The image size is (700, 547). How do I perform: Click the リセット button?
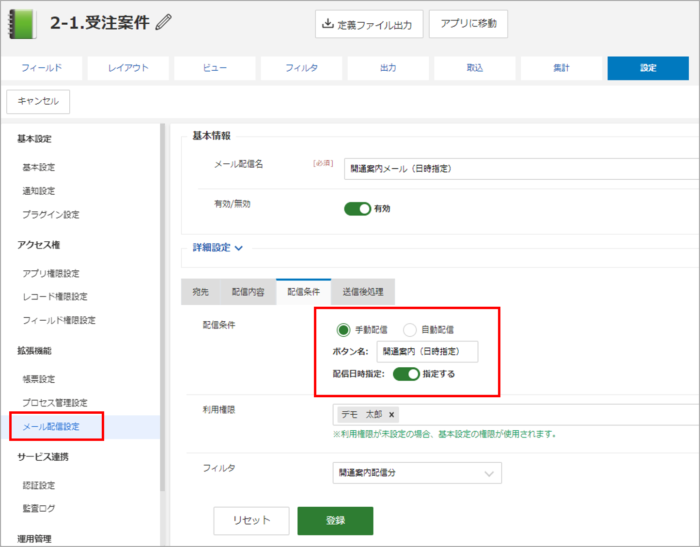coord(251,520)
